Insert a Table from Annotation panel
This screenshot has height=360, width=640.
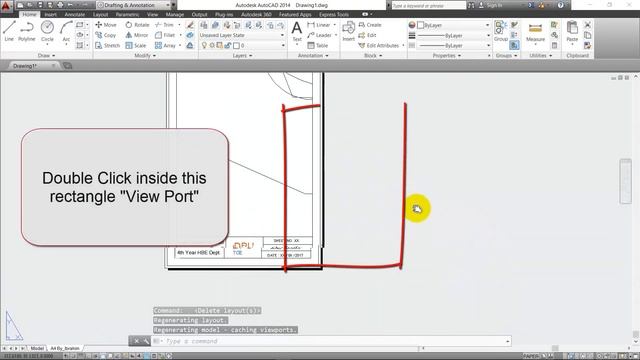click(318, 45)
